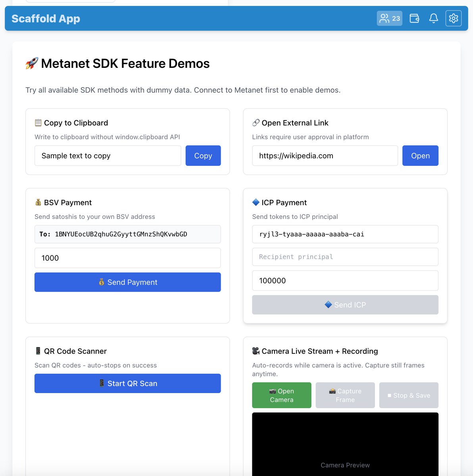Click the users icon showing 23
473x476 pixels.
(x=389, y=18)
